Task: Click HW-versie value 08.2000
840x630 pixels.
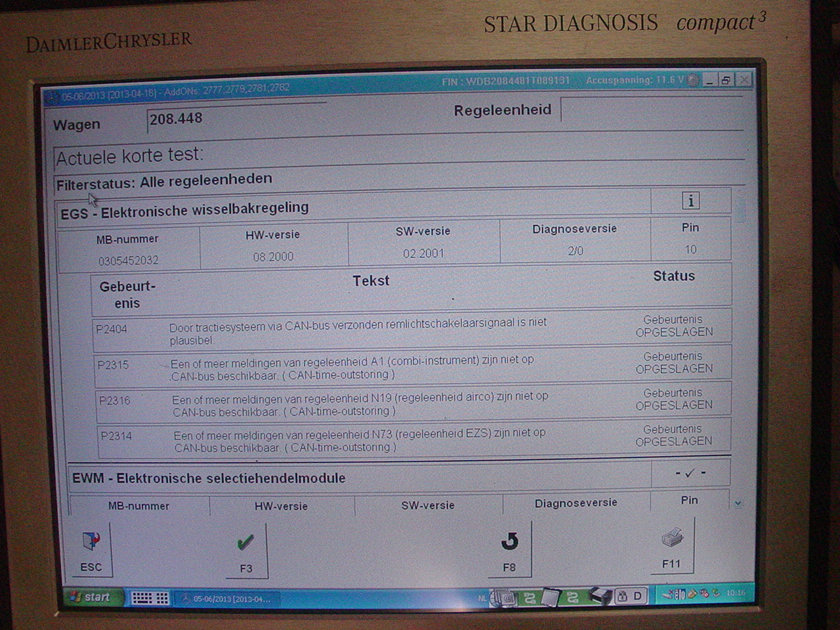Action: [x=274, y=257]
